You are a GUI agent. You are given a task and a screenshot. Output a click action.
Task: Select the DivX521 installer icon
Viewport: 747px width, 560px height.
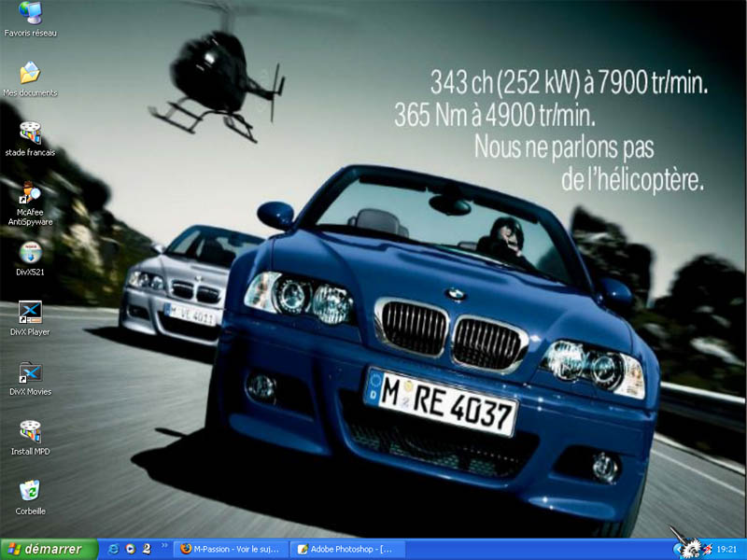30,259
